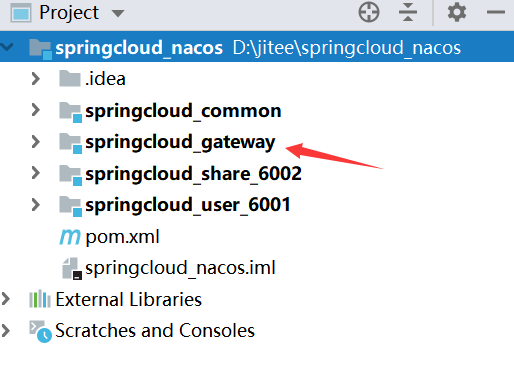
Task: Expand the .idea folder
Action: coord(35,79)
